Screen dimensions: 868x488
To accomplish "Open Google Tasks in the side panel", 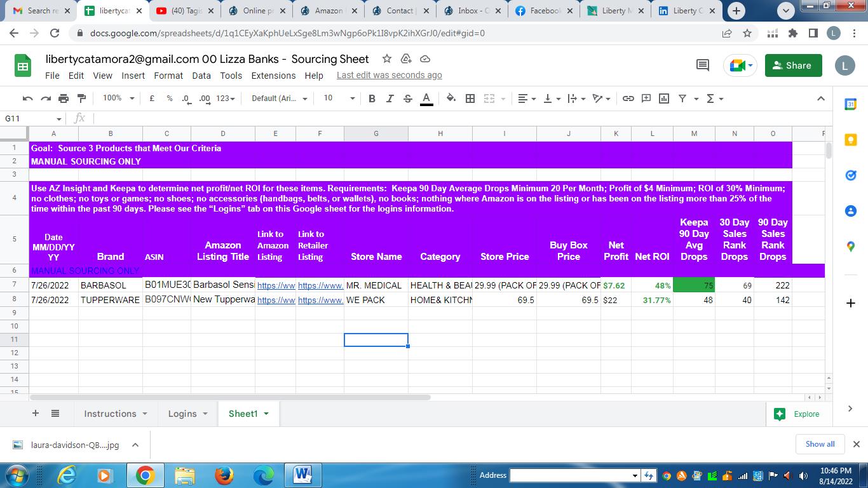I will (x=851, y=175).
